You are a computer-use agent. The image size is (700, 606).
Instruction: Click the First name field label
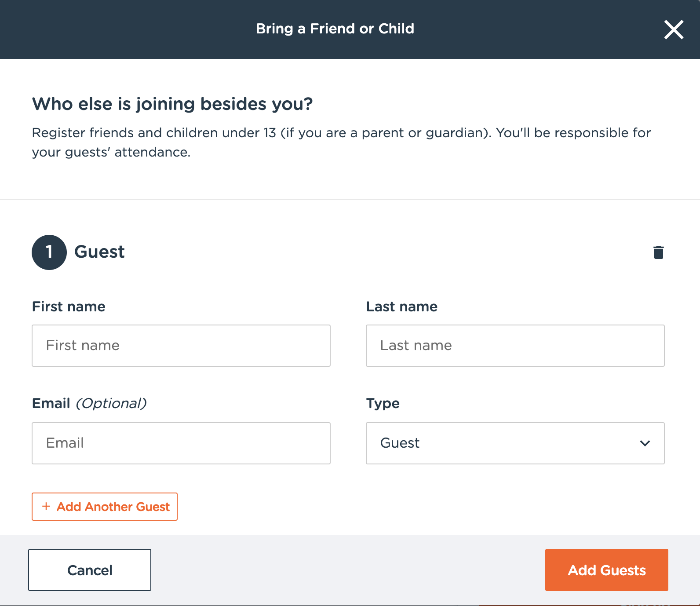tap(69, 307)
